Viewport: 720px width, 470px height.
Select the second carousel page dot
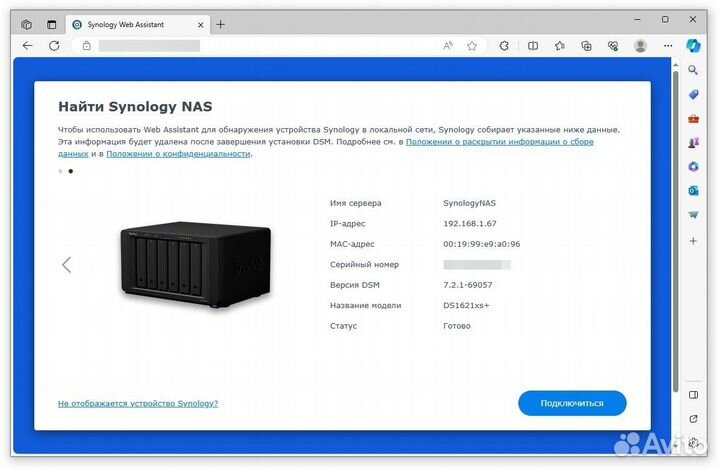point(71,171)
